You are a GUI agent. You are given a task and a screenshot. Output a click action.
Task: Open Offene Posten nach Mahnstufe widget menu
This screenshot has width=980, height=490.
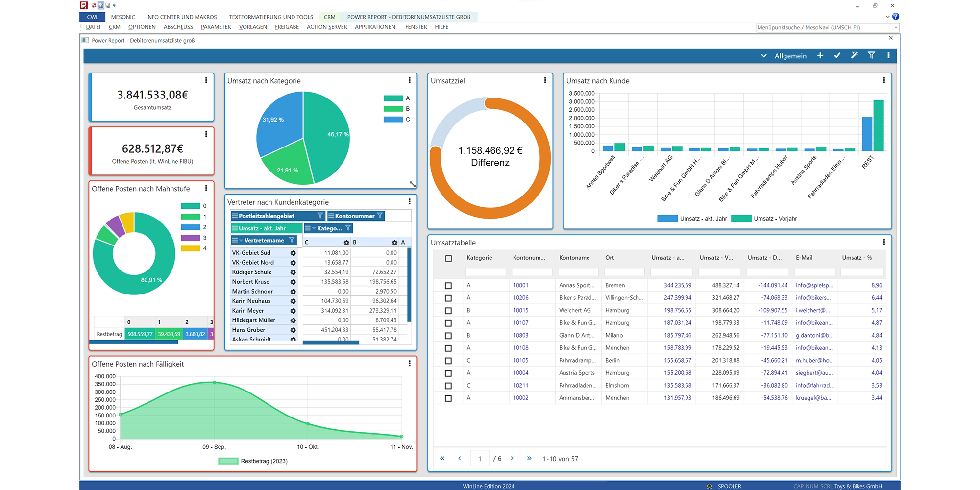pos(206,188)
